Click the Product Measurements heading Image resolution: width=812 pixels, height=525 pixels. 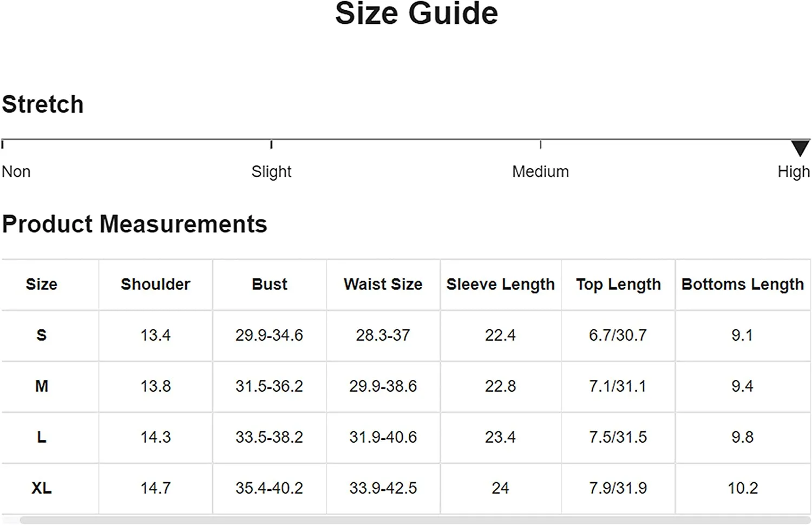click(x=134, y=224)
